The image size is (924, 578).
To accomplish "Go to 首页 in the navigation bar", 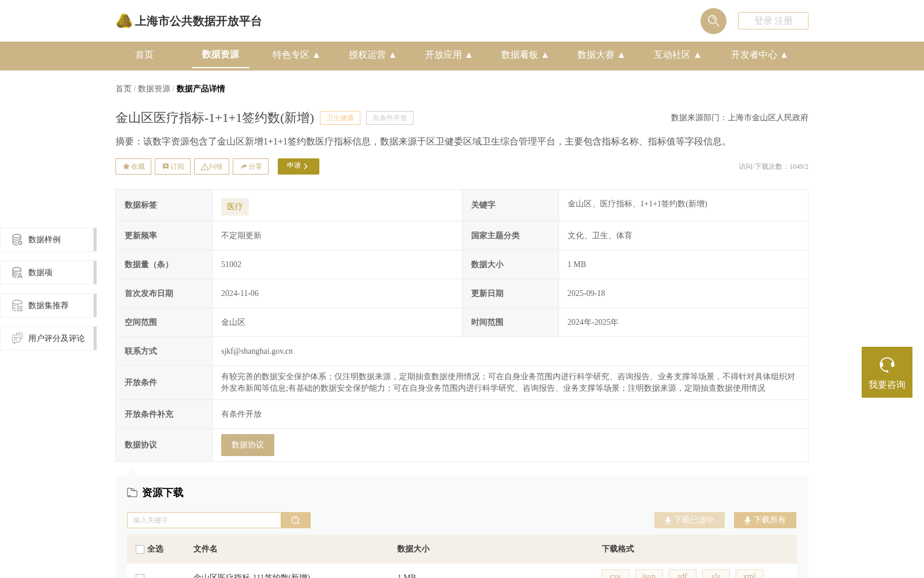I will click(144, 55).
